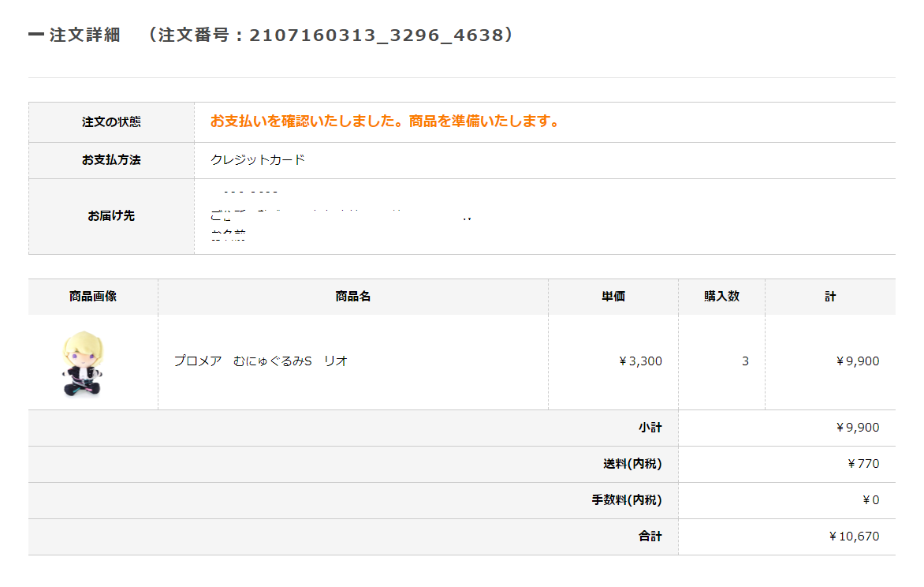Image resolution: width=924 pixels, height=587 pixels.
Task: Click the 計 column header
Action: coord(830,296)
